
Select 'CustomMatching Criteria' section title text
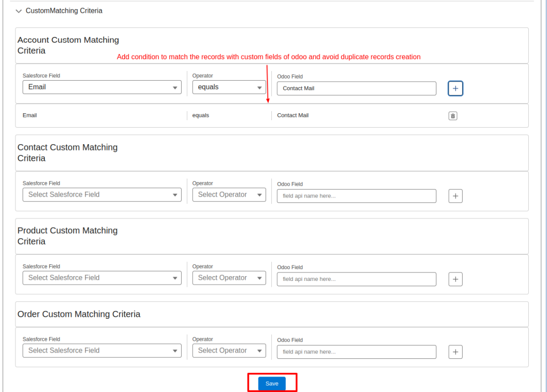coord(64,11)
